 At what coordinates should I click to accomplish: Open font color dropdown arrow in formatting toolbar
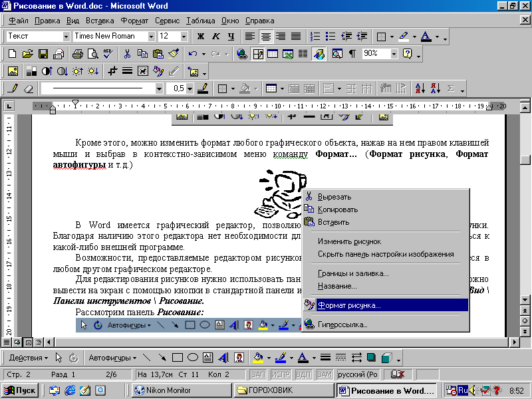pos(437,37)
